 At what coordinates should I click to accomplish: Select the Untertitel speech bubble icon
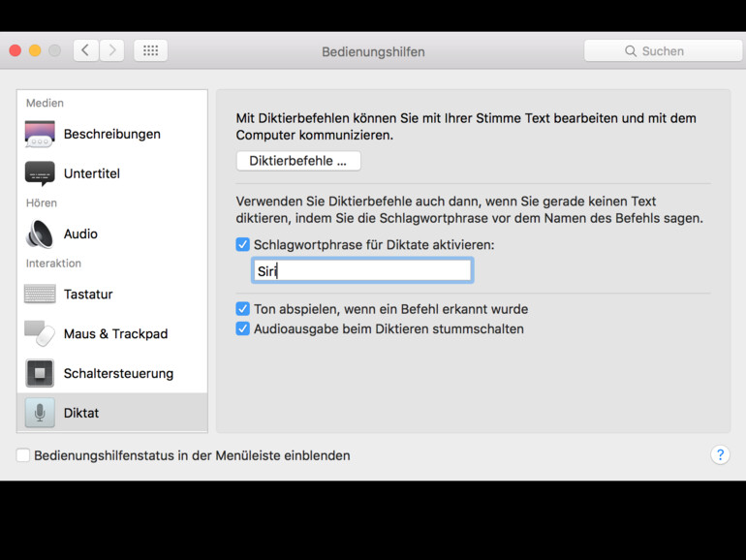point(40,173)
